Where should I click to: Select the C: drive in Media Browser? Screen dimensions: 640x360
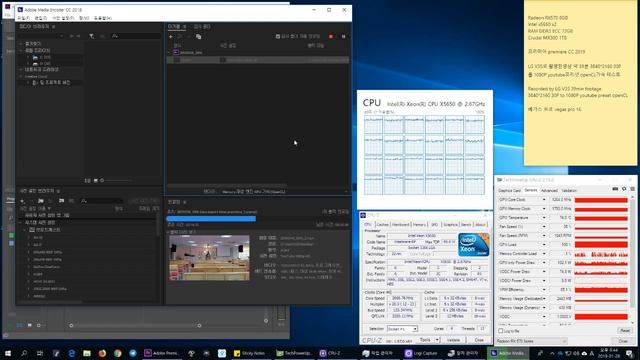[x=42, y=58]
